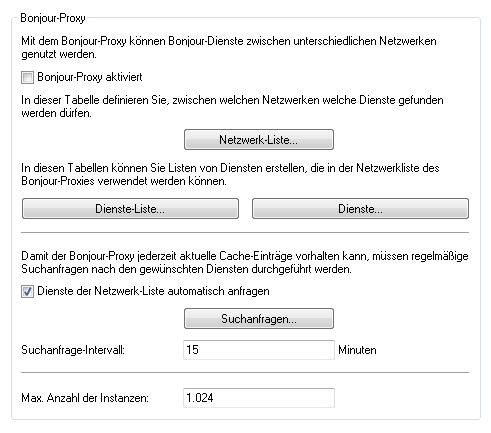Click the separator line below Dienste buttons
Viewport: 491px width, 433px height.
[x=245, y=232]
